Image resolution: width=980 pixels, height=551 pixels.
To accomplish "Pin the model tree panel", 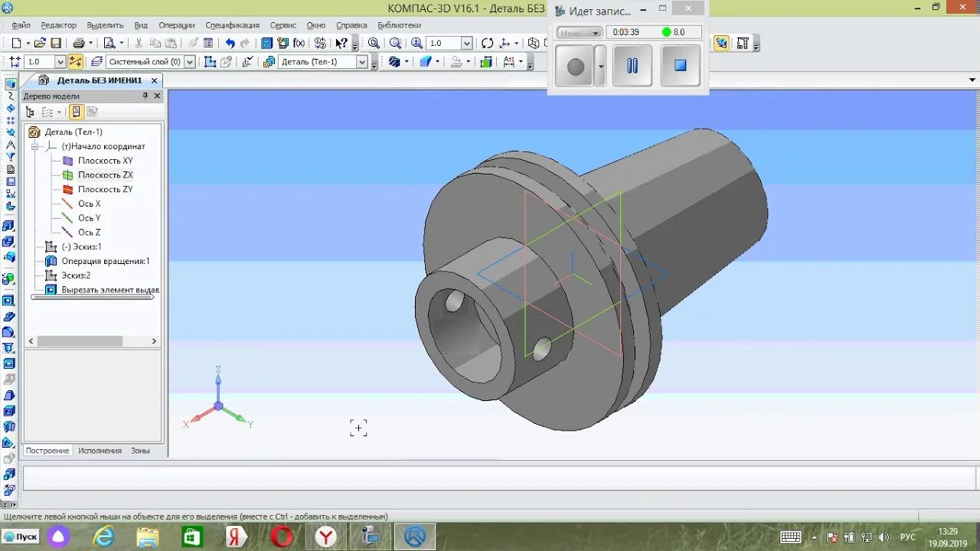I will coord(145,96).
